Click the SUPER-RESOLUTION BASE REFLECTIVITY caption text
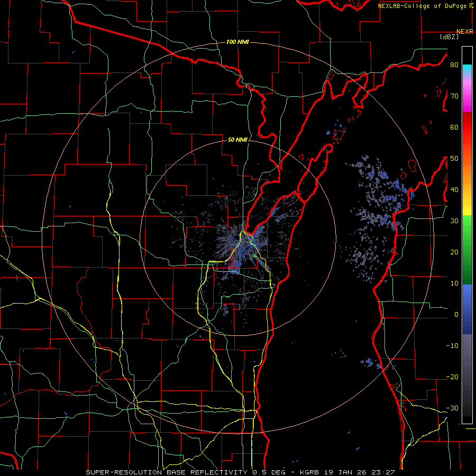This screenshot has width=476, height=476. pyautogui.click(x=167, y=472)
